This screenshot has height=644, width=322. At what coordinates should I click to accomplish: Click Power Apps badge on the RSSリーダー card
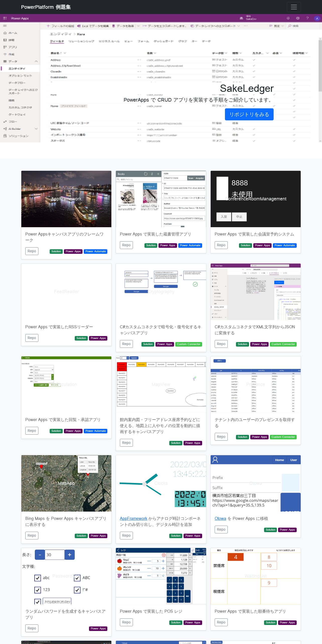[98, 338]
